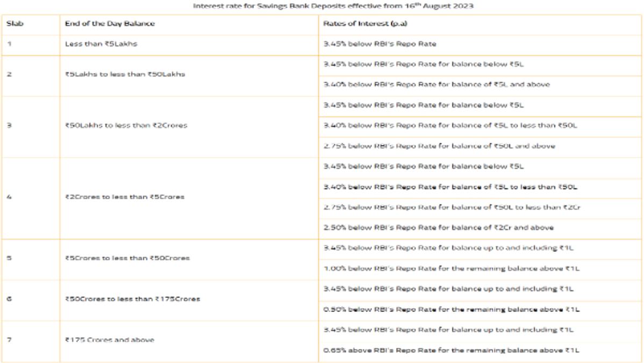Screen dimensions: 644x363
Task: Select the '2.50% below' rate for ₹2Cr and above
Action: tap(438, 227)
